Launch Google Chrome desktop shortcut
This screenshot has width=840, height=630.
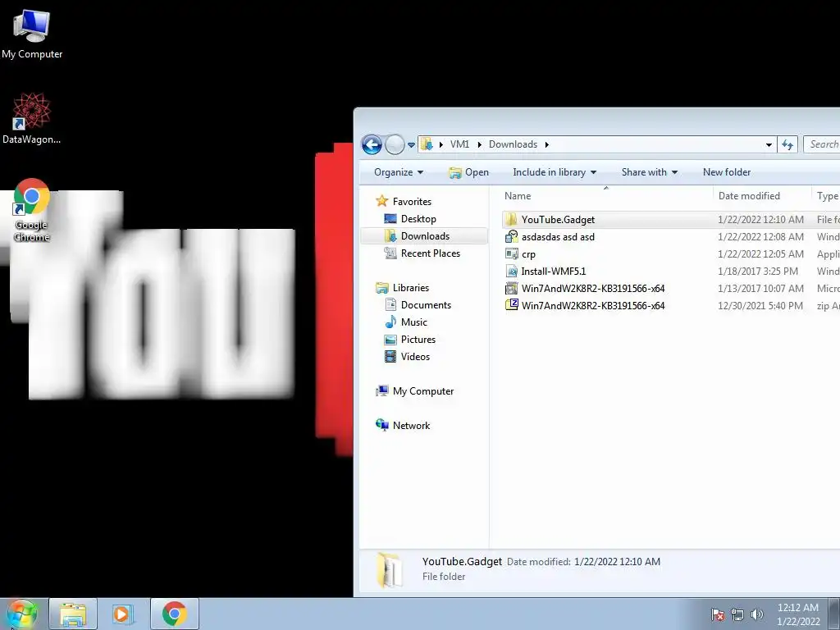32,210
